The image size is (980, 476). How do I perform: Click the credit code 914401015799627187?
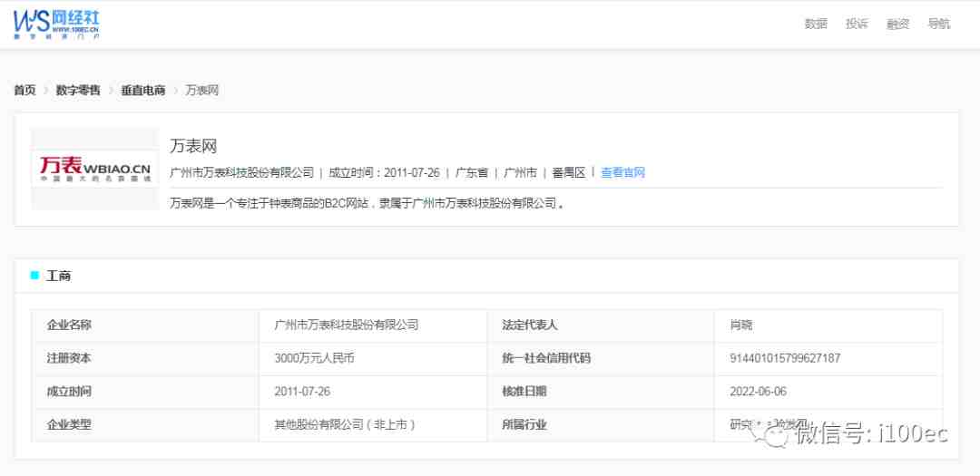pos(785,358)
